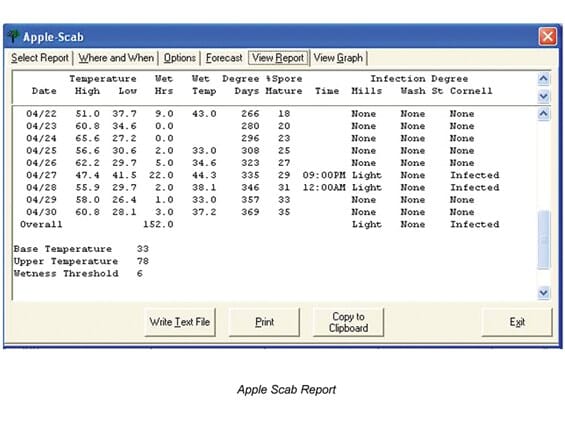Print the apple scab report

point(264,322)
